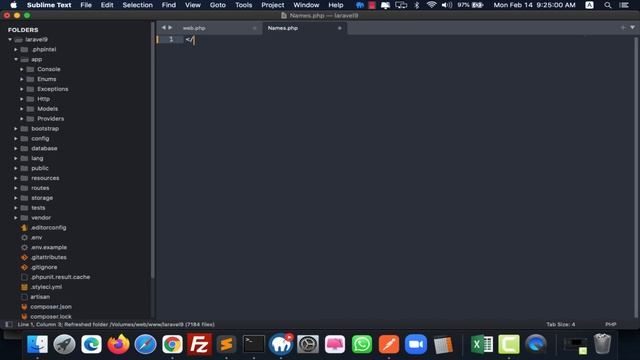Open Microsoft Edge from the dock
640x360 pixels.
tap(91, 344)
